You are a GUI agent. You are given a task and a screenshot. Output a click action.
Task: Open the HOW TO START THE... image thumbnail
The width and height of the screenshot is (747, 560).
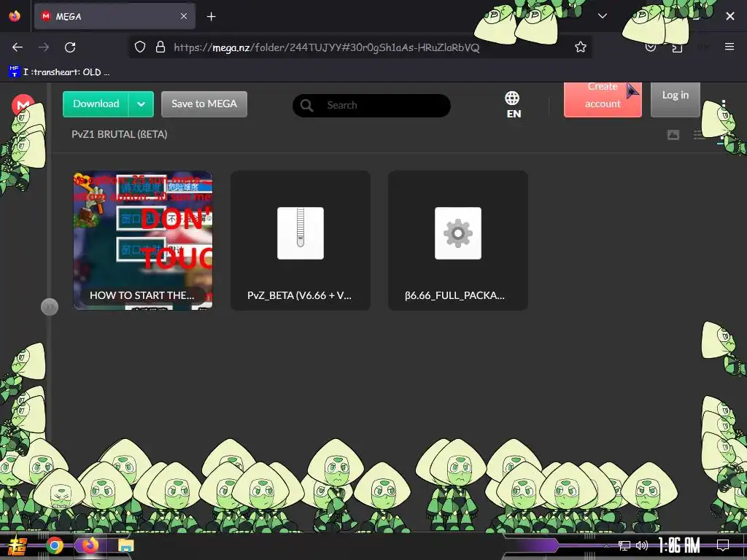[x=143, y=241]
